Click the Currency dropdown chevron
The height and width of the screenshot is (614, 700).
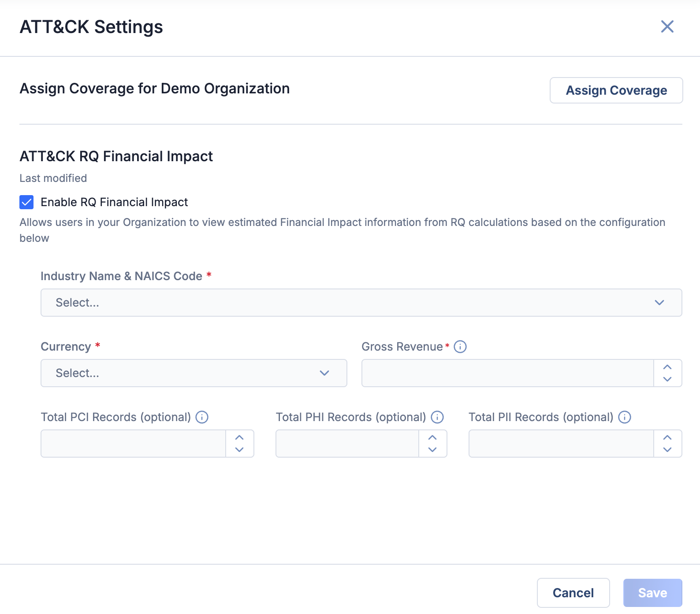pos(324,373)
